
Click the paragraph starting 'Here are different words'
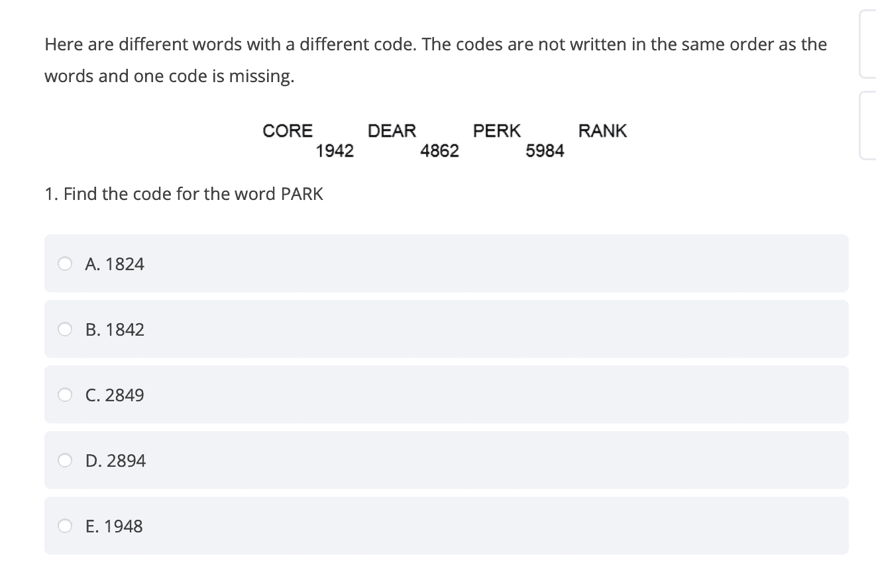(435, 60)
